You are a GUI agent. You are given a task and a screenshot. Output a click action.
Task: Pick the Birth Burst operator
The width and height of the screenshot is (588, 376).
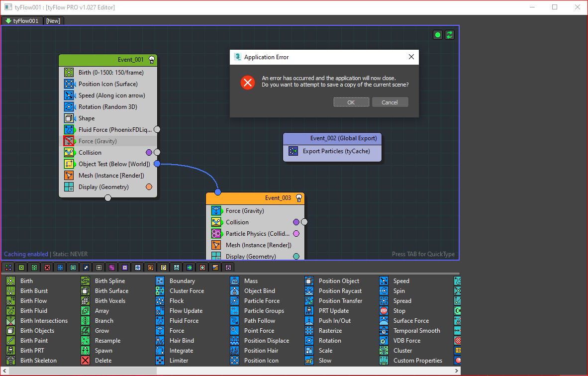coord(27,290)
